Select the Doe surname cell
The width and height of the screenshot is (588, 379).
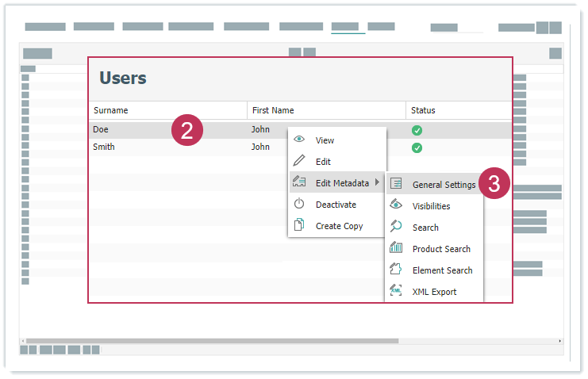pyautogui.click(x=101, y=129)
